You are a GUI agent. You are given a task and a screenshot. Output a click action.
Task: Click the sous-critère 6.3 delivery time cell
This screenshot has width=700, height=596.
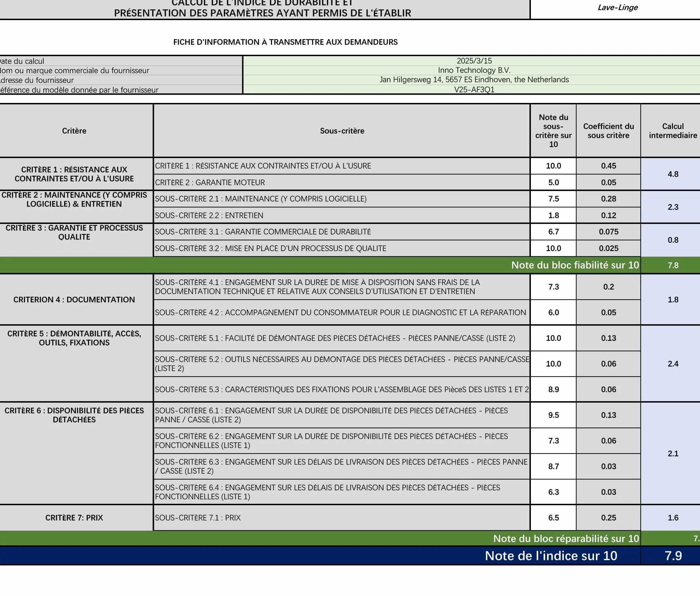342,466
